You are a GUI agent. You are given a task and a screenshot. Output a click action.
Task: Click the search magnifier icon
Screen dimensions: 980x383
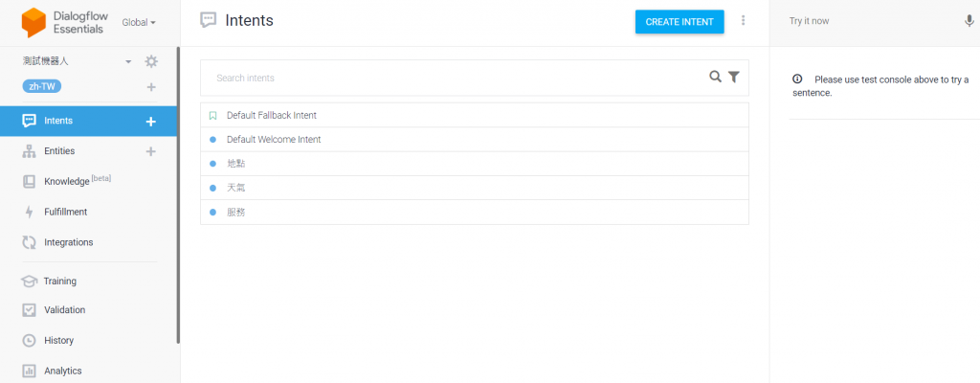point(716,77)
